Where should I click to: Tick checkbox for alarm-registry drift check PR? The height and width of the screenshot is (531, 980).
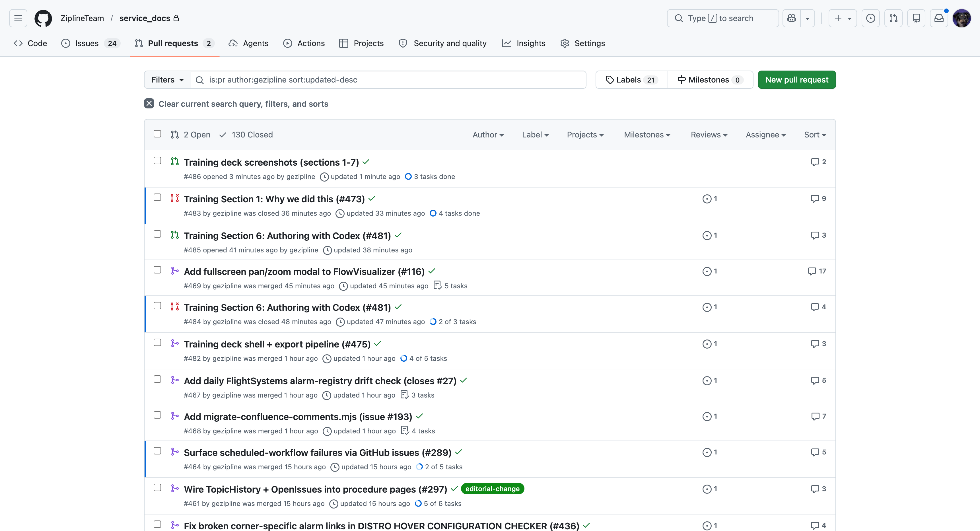click(x=157, y=379)
